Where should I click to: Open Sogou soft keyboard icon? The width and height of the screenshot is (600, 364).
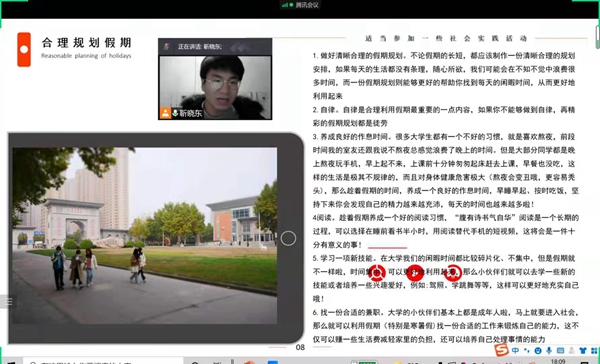tap(560, 350)
